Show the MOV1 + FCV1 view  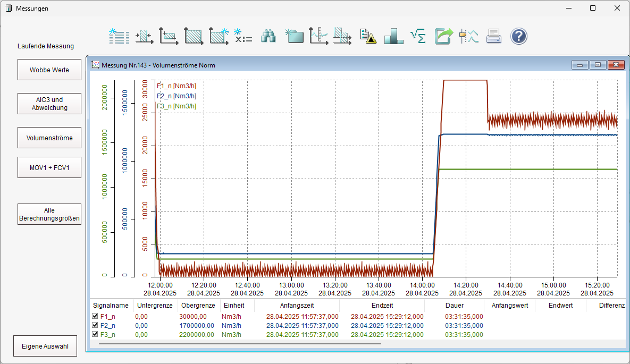coord(49,167)
